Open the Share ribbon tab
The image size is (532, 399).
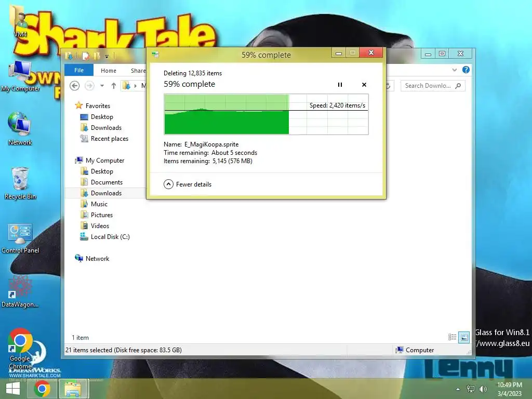(x=138, y=71)
